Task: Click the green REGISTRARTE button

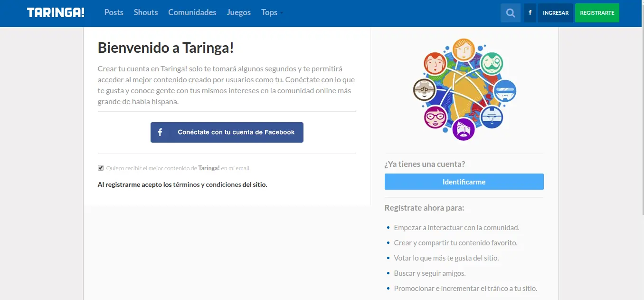Action: [597, 13]
